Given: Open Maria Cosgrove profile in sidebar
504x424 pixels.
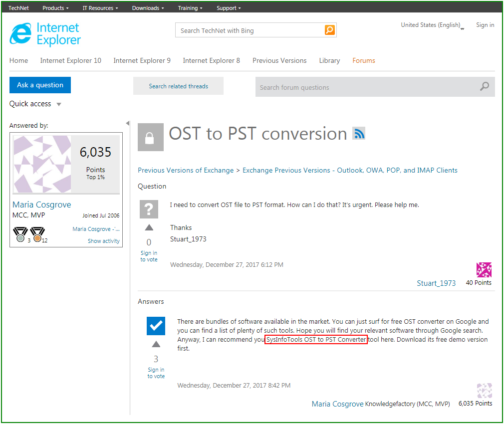Looking at the screenshot, I should 42,205.
